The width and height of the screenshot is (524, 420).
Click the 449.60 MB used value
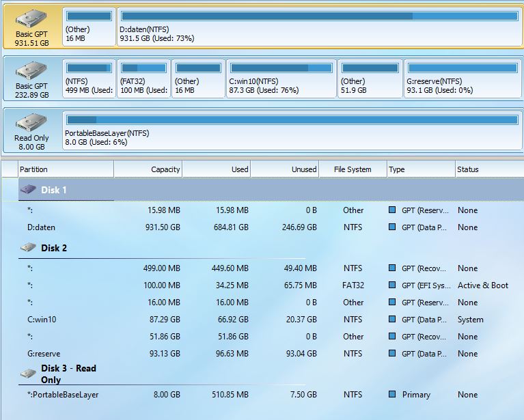[230, 268]
